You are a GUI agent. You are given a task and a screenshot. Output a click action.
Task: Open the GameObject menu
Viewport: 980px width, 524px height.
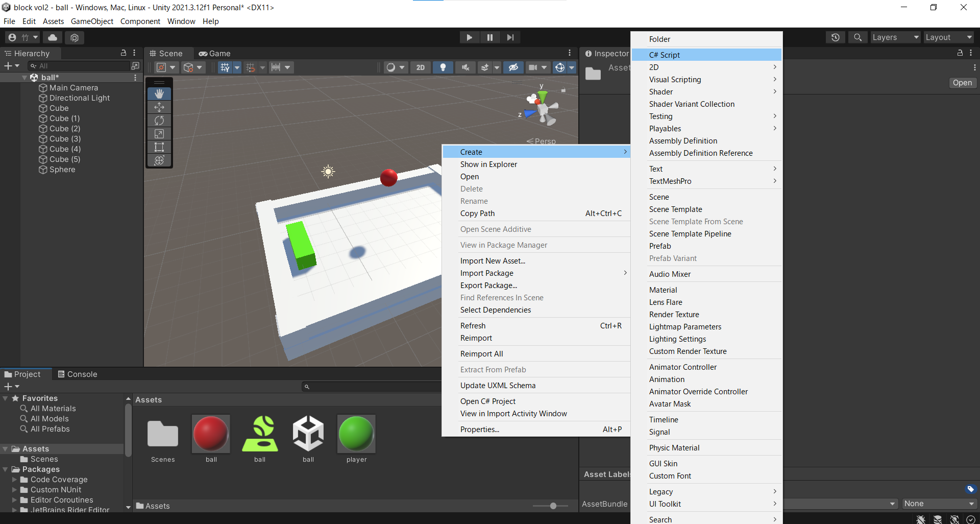pyautogui.click(x=92, y=21)
